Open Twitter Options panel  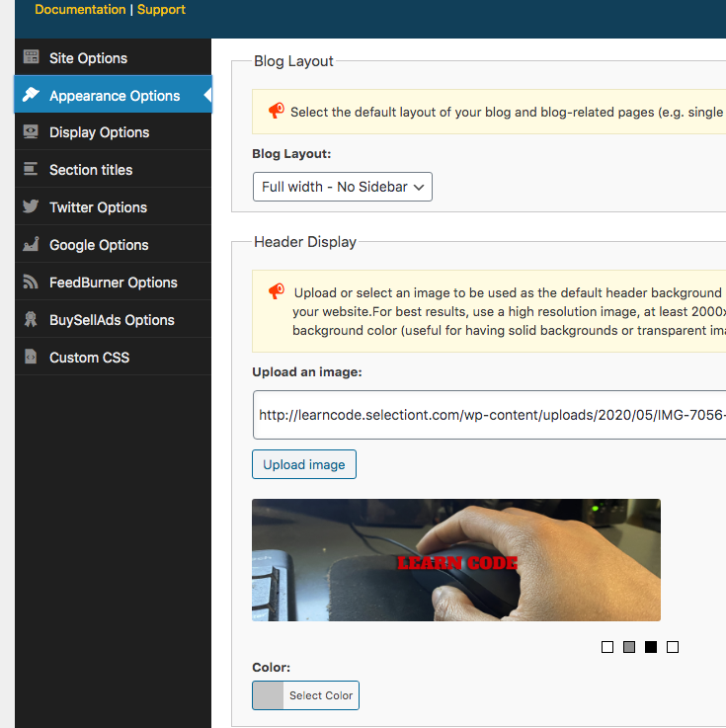pyautogui.click(x=113, y=207)
